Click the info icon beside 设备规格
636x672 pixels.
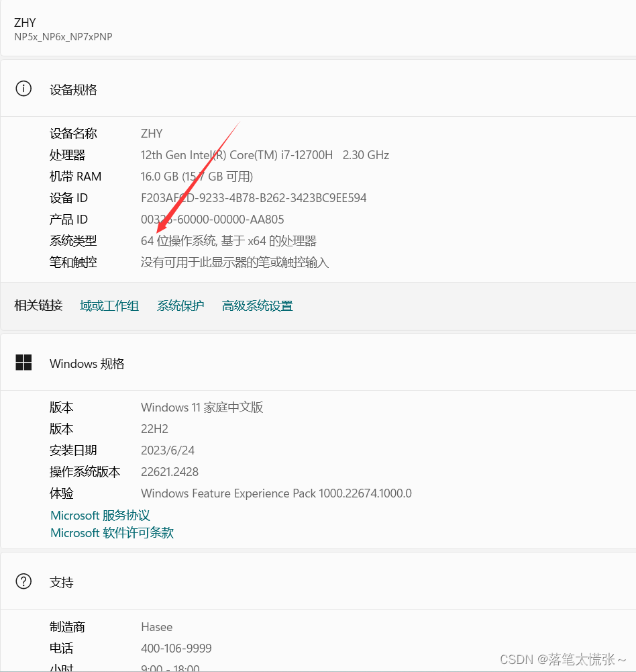click(23, 88)
